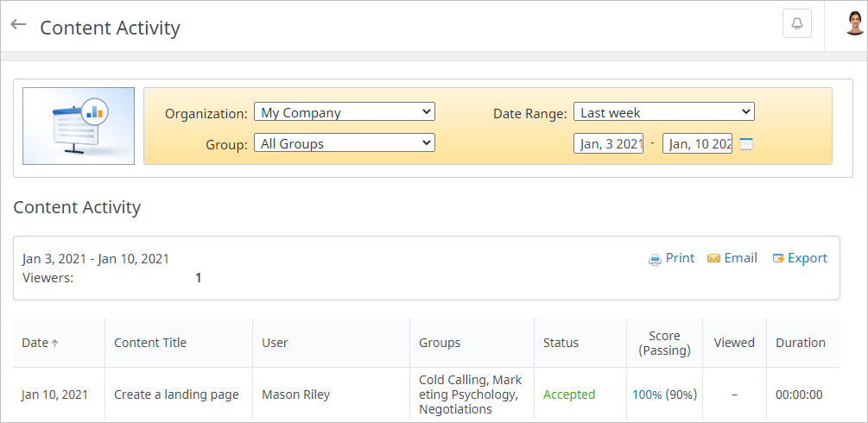Open the user profile avatar
Viewport: 868px width, 423px height.
coord(855,24)
